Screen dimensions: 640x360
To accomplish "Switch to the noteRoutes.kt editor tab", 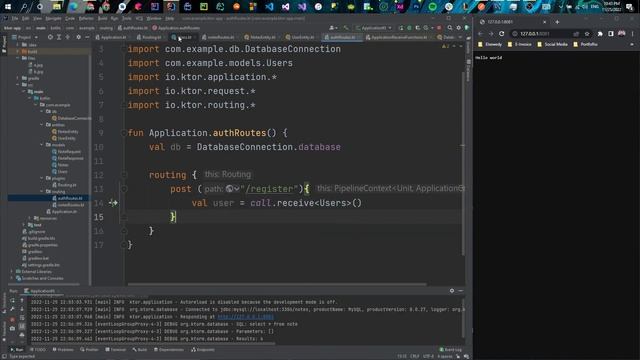I will pos(219,37).
